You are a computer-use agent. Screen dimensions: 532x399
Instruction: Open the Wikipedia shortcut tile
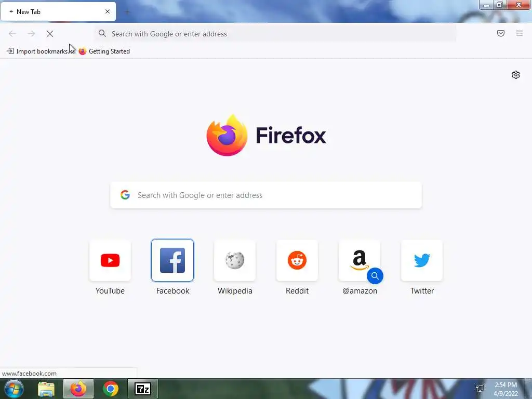235,260
